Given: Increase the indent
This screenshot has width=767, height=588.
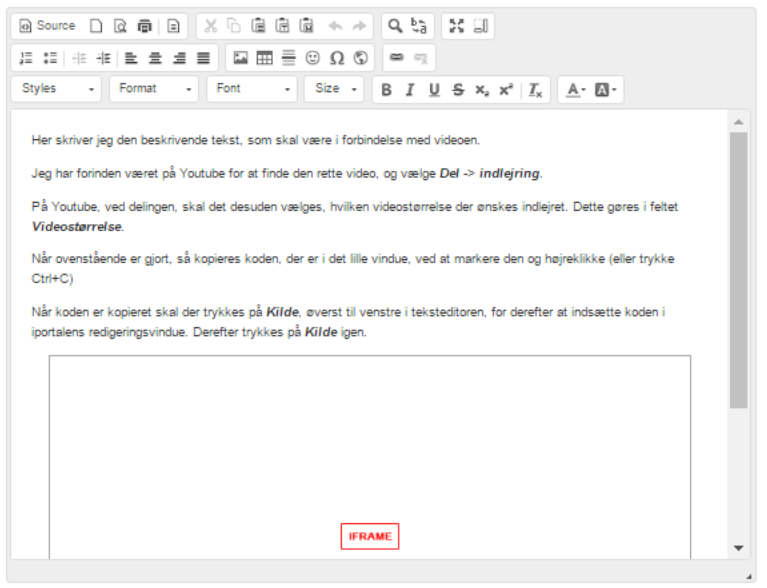Looking at the screenshot, I should click(x=103, y=58).
